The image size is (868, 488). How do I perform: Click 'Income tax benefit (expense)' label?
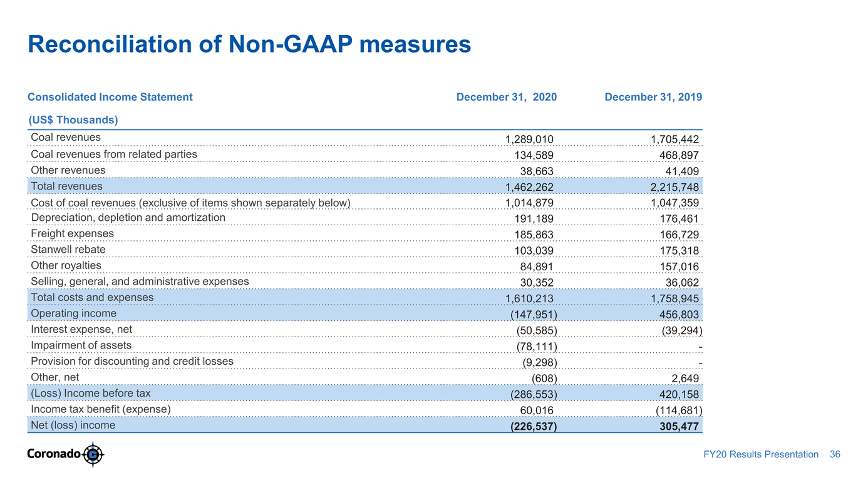(101, 409)
